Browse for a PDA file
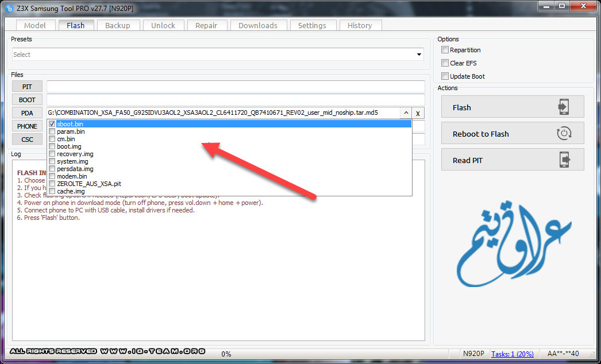The image size is (601, 364). point(27,113)
